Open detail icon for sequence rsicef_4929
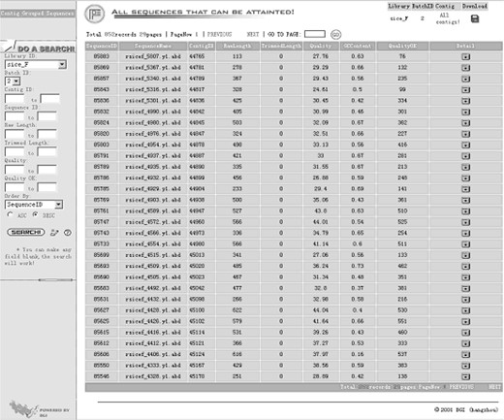Image resolution: width=504 pixels, height=420 pixels. tap(465, 189)
